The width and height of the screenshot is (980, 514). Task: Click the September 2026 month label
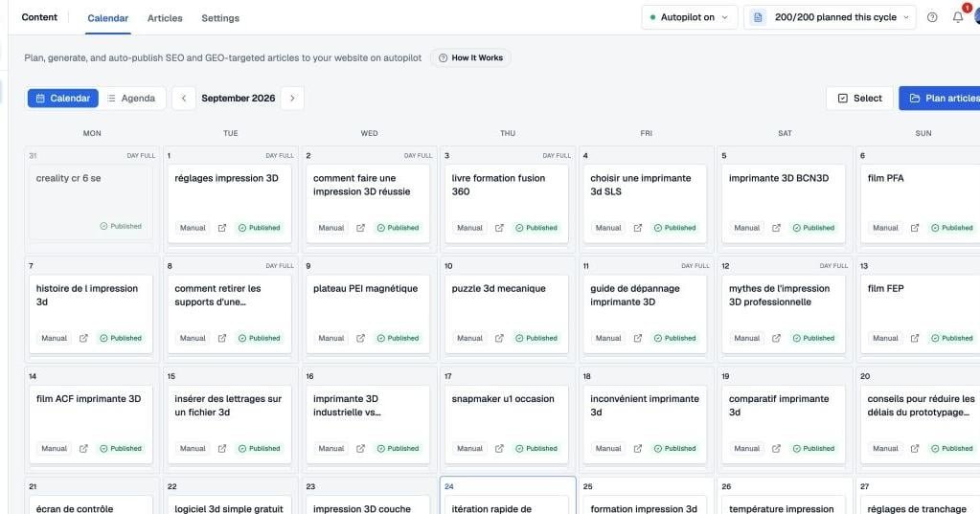point(239,98)
